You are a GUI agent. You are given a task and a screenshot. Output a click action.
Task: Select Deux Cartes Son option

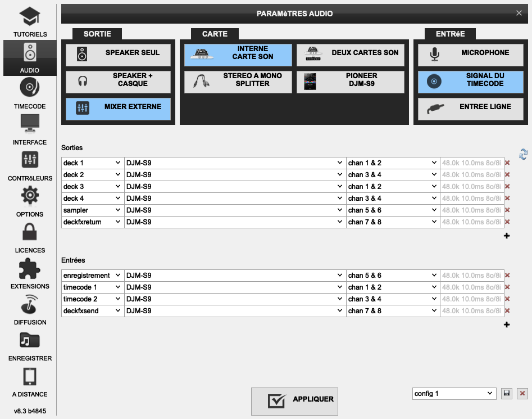[x=351, y=55]
